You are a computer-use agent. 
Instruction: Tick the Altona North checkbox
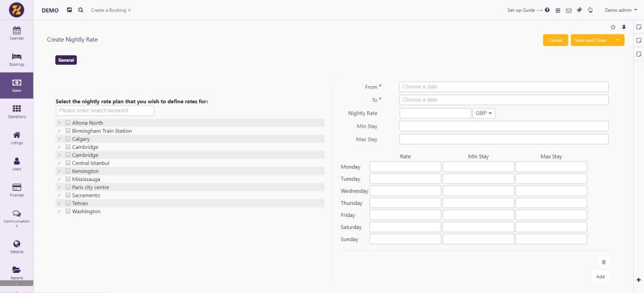68,123
